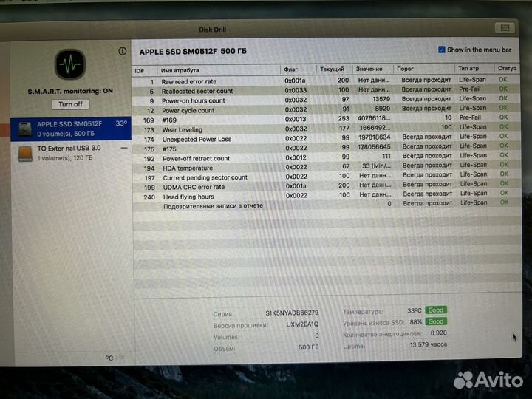The width and height of the screenshot is (532, 399).
Task: Turn off S.M.A.R.T. monitoring button
Action: point(71,104)
